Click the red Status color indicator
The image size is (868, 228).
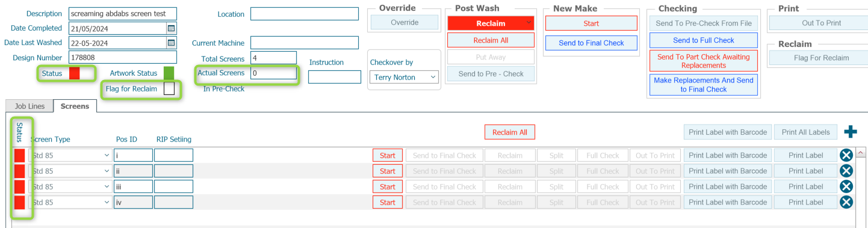[75, 73]
